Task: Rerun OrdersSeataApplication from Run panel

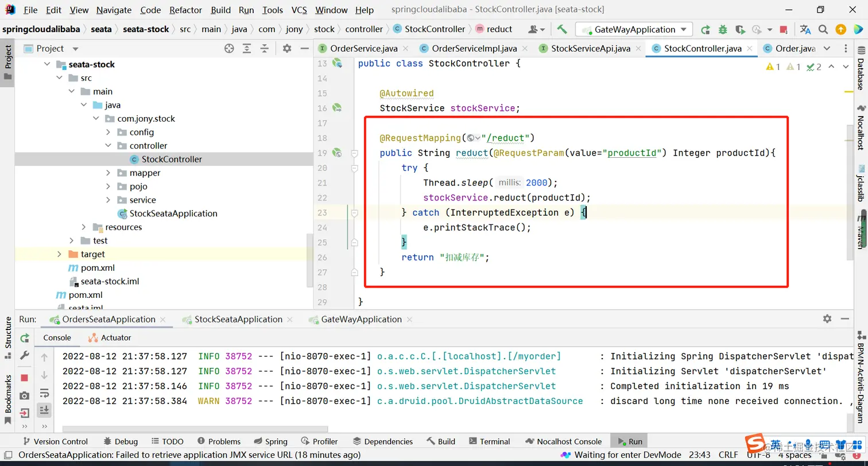Action: [25, 338]
